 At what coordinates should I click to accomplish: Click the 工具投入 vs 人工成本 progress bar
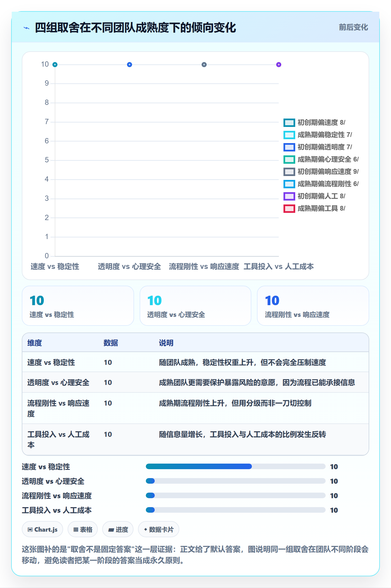[236, 510]
